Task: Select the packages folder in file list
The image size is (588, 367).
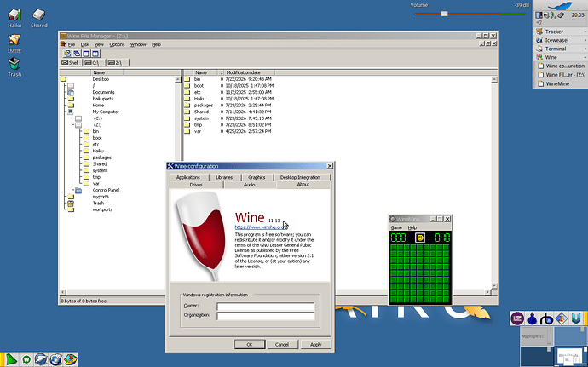Action: pos(204,106)
